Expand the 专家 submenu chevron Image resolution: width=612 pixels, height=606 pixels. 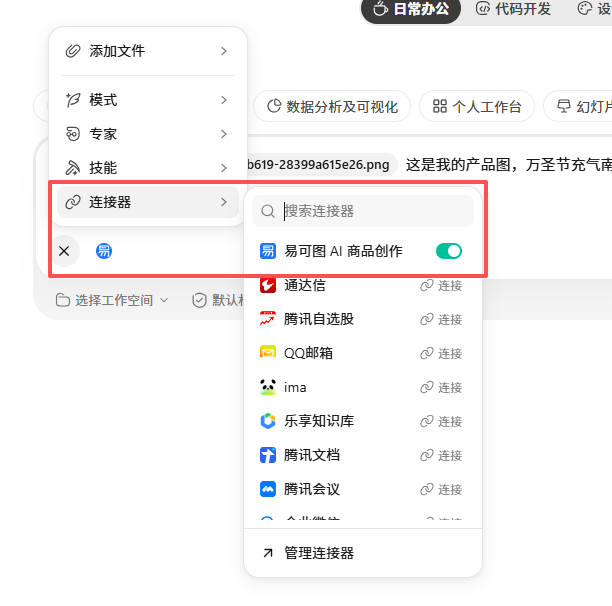pyautogui.click(x=224, y=134)
